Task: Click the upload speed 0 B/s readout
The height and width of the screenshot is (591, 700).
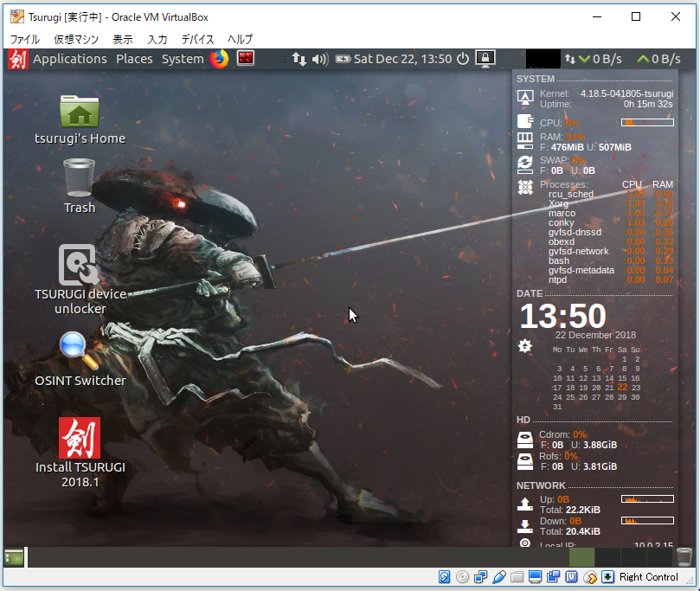Action: (659, 59)
